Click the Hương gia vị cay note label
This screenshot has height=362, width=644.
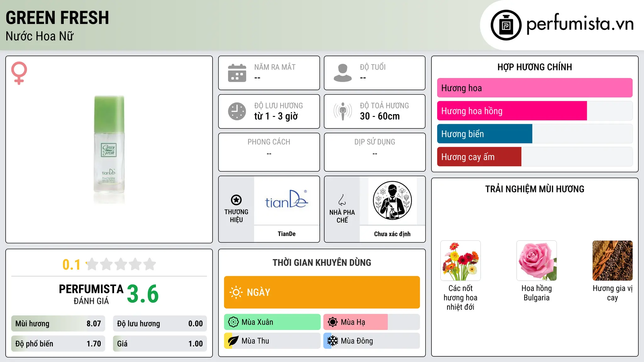[613, 293]
